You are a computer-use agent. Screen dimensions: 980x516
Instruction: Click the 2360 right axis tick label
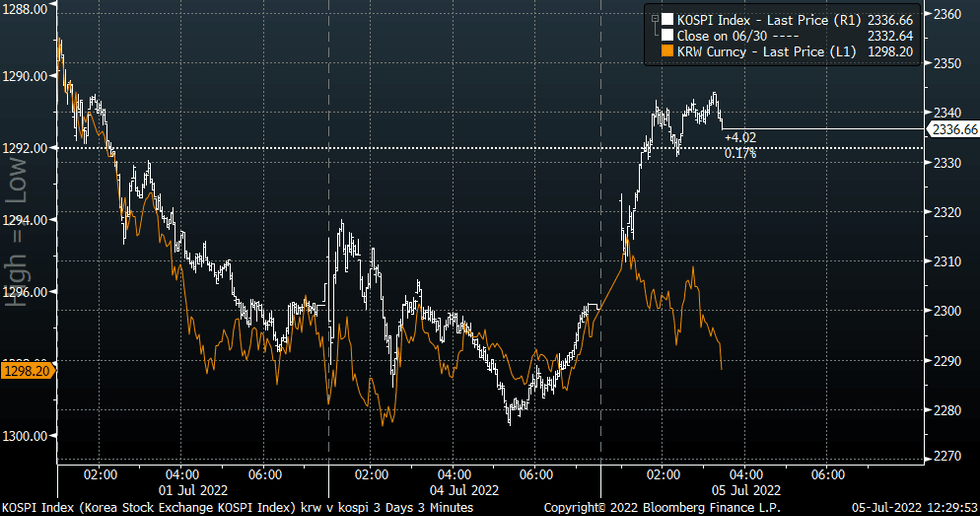[x=946, y=14]
